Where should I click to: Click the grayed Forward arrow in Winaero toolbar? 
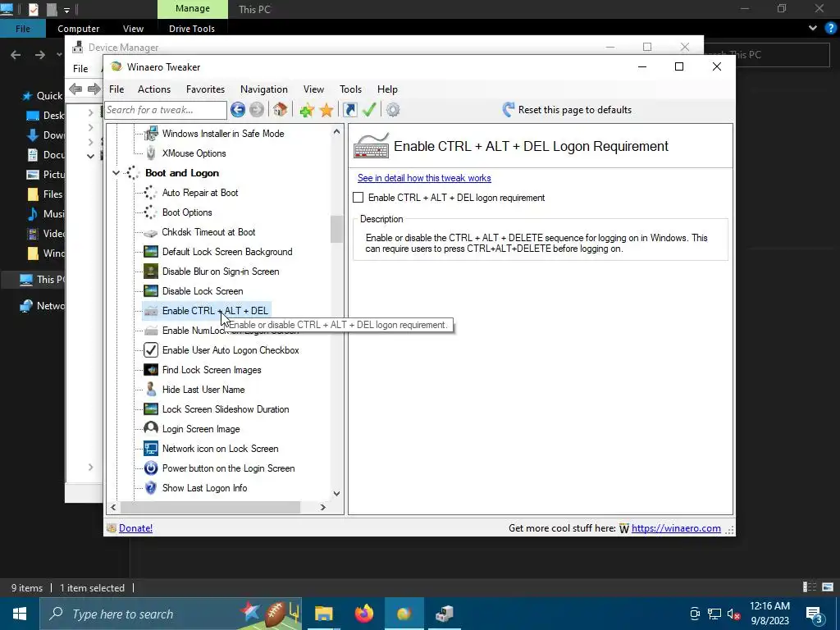tap(257, 110)
